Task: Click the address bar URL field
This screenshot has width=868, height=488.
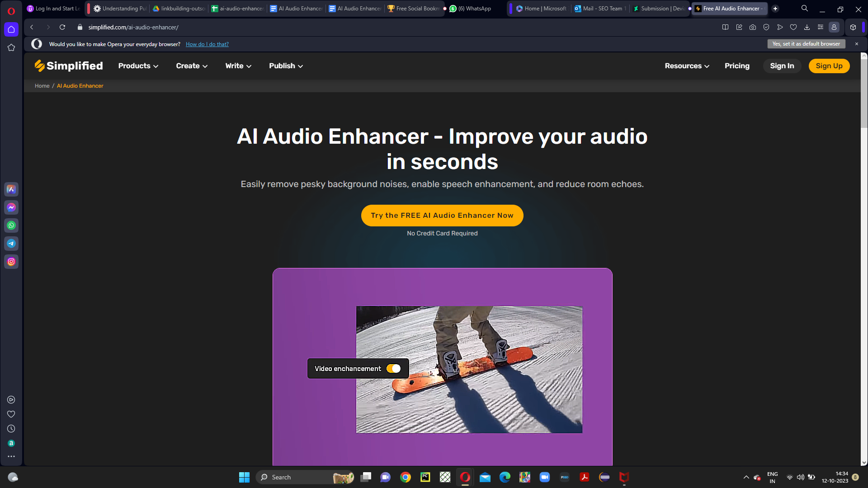Action: coord(398,27)
